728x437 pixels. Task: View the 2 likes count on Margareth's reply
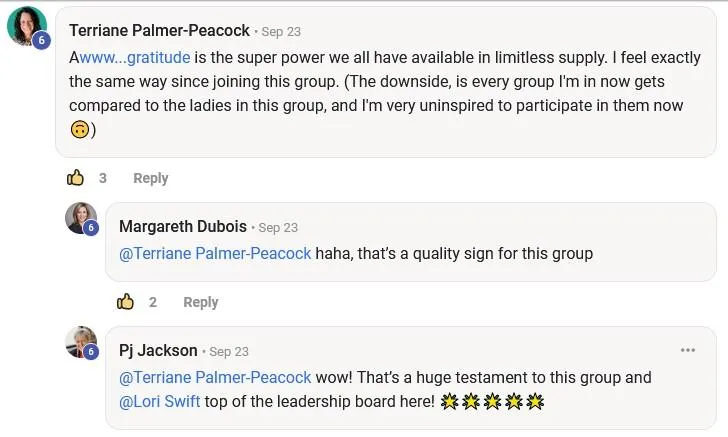(x=153, y=302)
